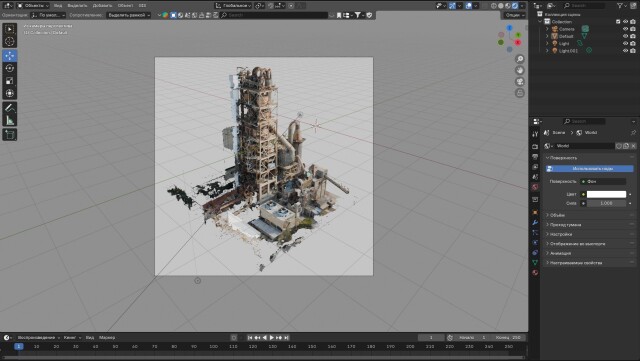
Task: Hide the Camera object in the outliner
Action: (x=625, y=29)
